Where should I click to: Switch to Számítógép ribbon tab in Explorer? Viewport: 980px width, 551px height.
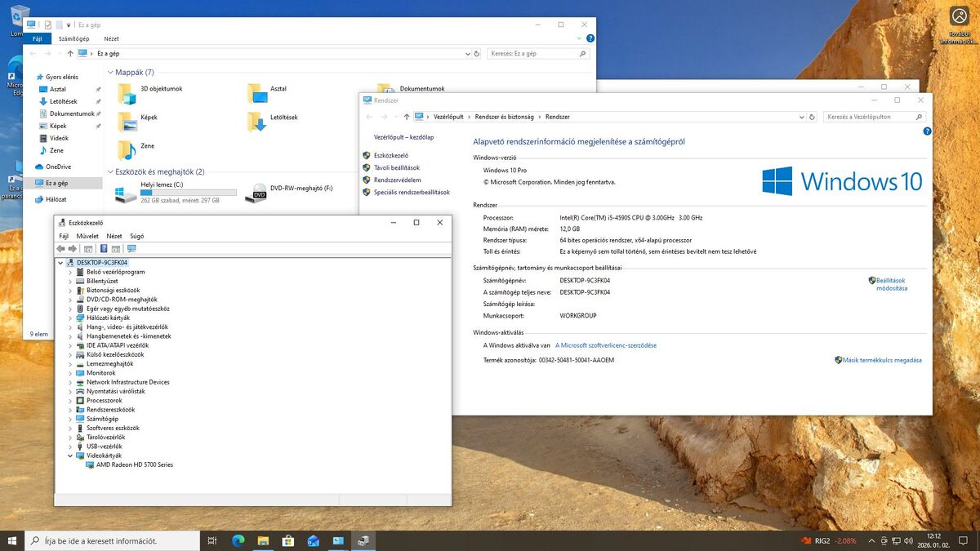point(73,38)
